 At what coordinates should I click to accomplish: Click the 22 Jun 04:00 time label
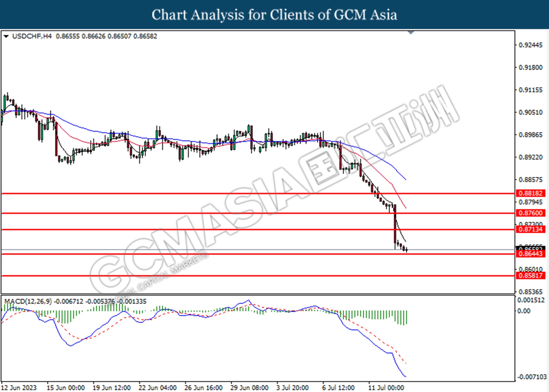click(157, 388)
